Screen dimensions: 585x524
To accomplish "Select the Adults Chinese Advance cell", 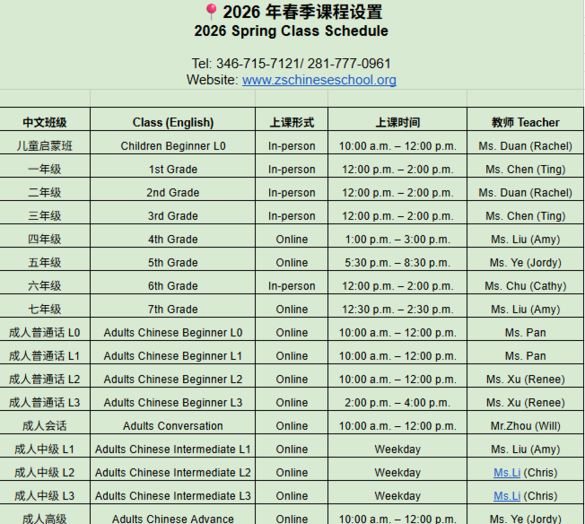I will (173, 515).
